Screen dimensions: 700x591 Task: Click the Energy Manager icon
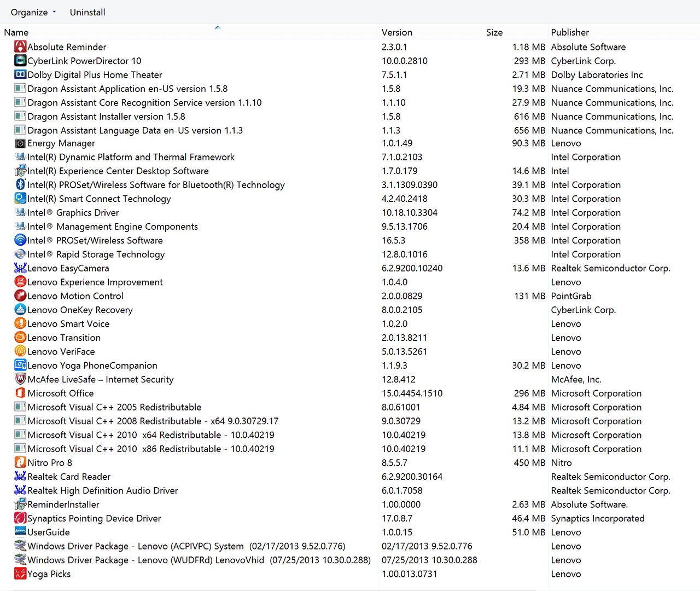(x=20, y=143)
